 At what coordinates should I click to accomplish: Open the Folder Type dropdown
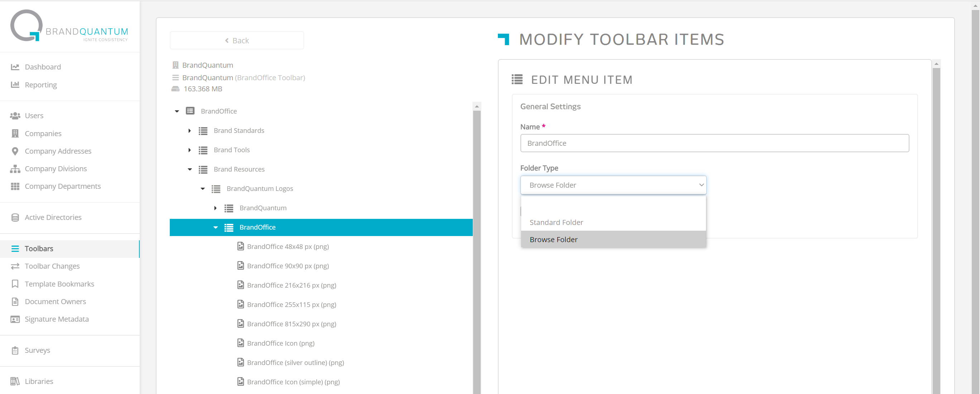pos(613,185)
